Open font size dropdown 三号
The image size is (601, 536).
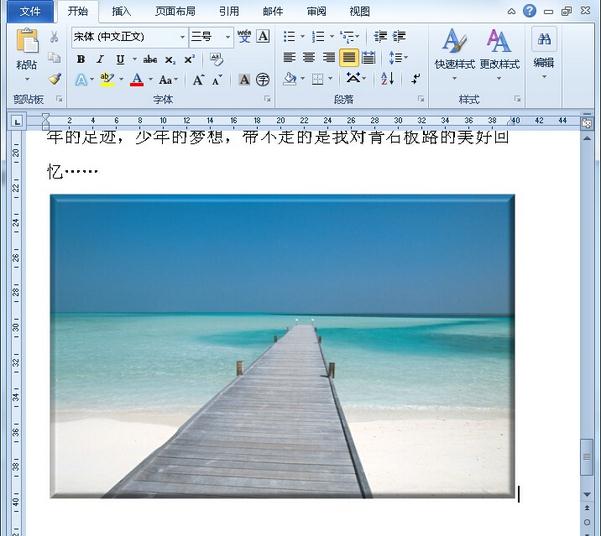point(228,37)
